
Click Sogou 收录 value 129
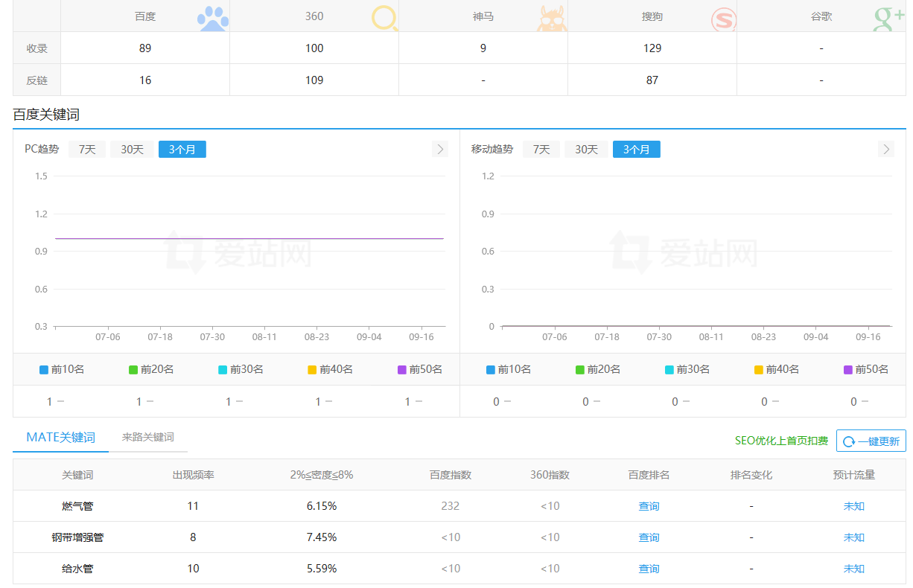click(x=652, y=48)
